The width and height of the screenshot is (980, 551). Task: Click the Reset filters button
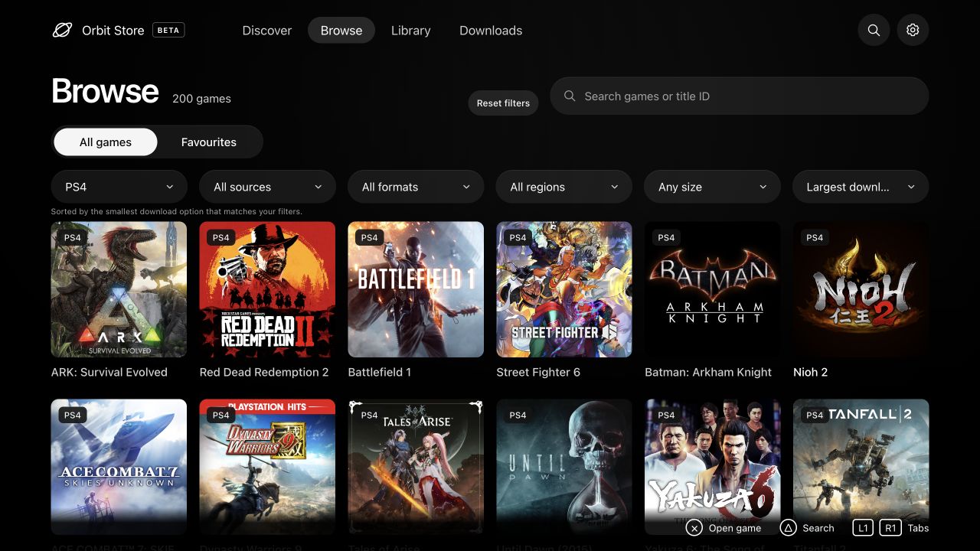pyautogui.click(x=504, y=103)
